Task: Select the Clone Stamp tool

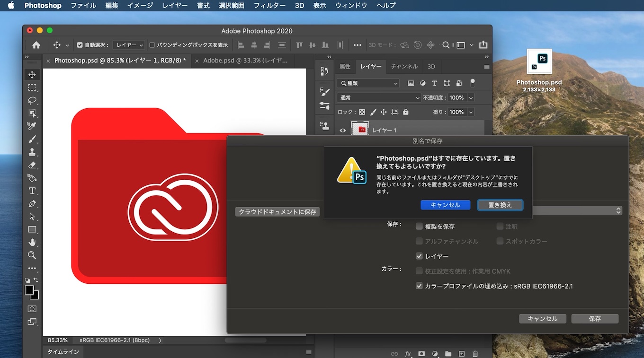Action: pos(32,152)
